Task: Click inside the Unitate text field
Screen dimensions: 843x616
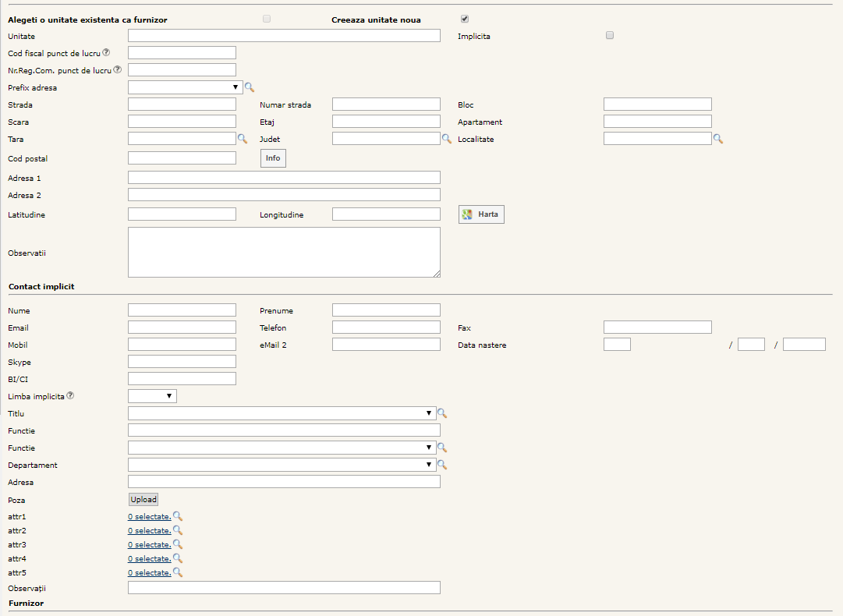Action: (284, 36)
